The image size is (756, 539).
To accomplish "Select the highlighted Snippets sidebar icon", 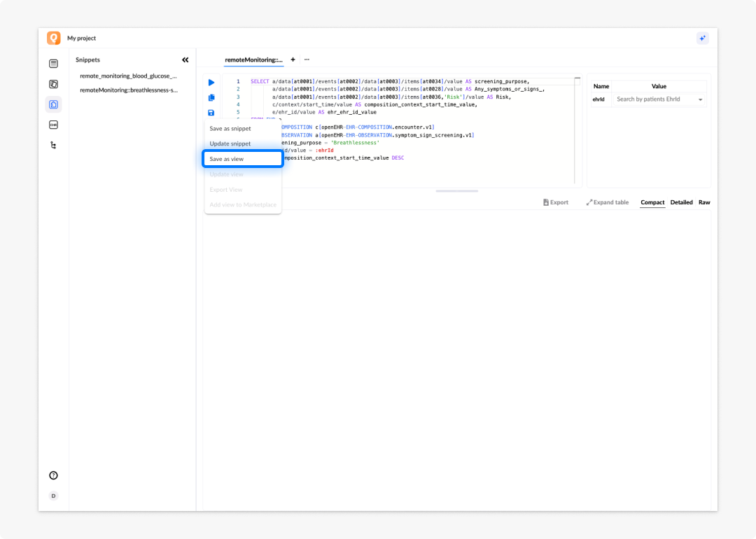I will coord(53,104).
